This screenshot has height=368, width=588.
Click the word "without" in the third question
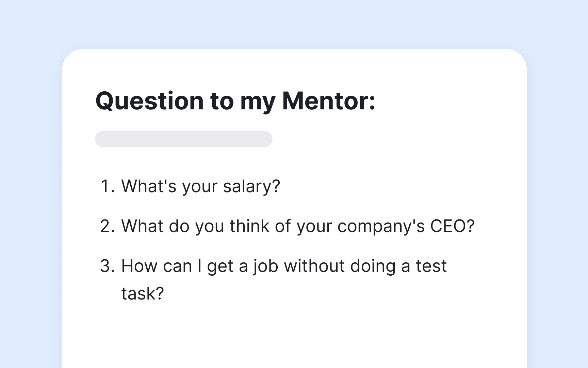coord(314,266)
